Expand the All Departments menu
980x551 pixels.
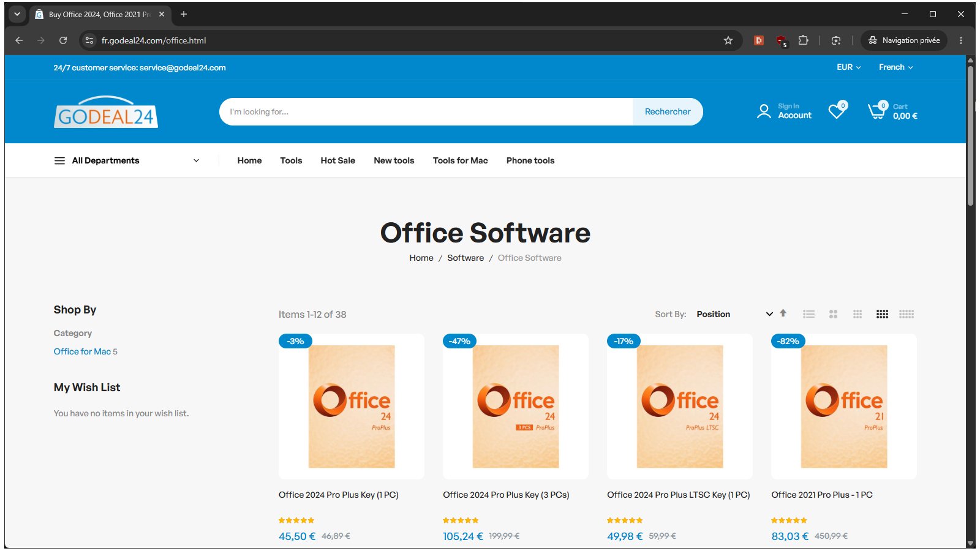(127, 161)
